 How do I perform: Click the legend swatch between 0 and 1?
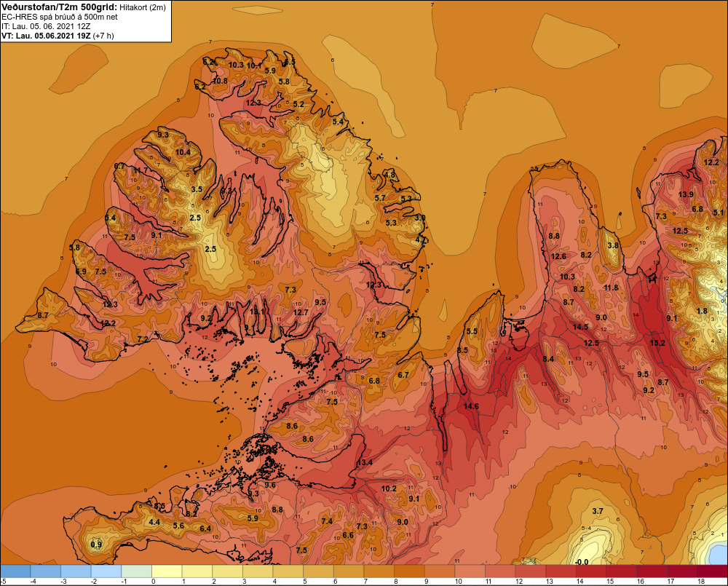tap(167, 571)
